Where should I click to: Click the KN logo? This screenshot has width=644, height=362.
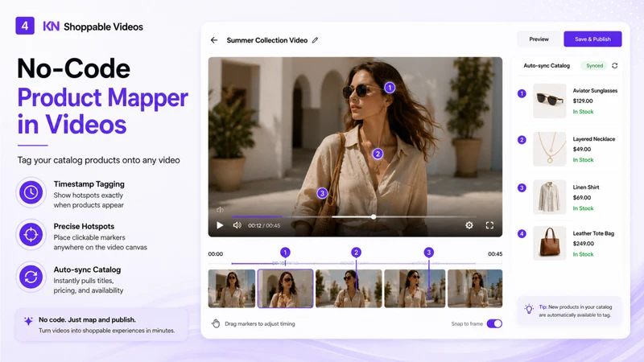pos(51,27)
